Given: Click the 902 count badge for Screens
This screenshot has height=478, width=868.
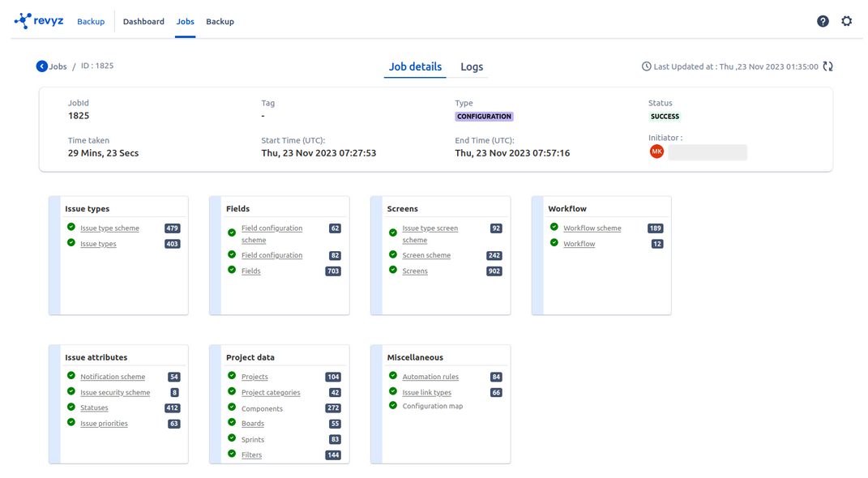Looking at the screenshot, I should coord(494,271).
